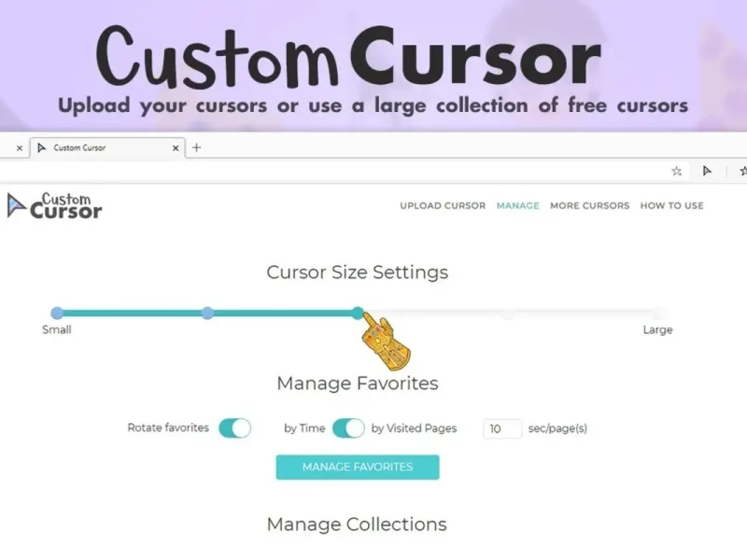Click the 'sec/page(s)' label
The width and height of the screenshot is (747, 560).
pyautogui.click(x=557, y=428)
